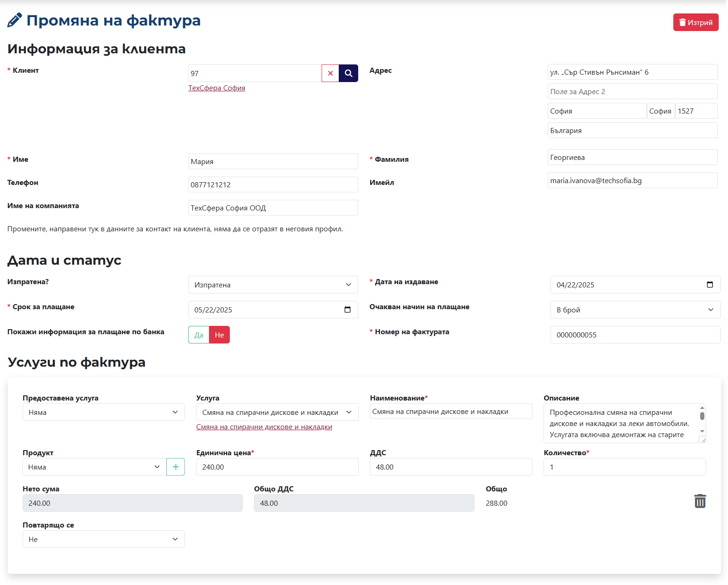Edit the street address field

click(633, 72)
